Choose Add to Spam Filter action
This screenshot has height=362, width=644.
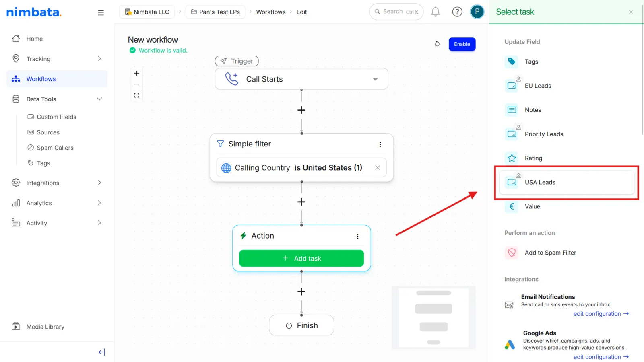pyautogui.click(x=567, y=253)
